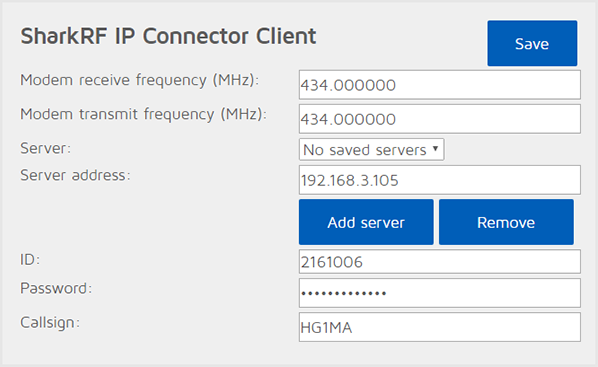Viewport: 598px width, 367px height.
Task: Click the Callsign label
Action: click(50, 323)
